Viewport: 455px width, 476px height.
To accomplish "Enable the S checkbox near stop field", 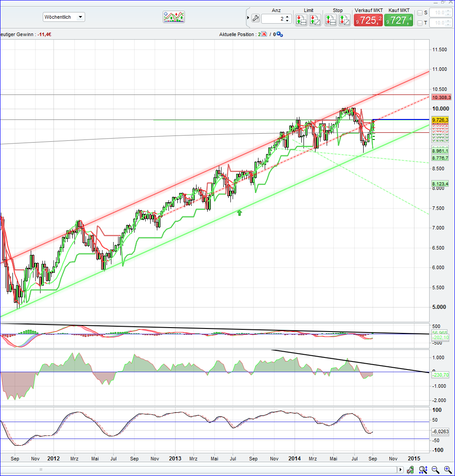I will pos(420,13).
